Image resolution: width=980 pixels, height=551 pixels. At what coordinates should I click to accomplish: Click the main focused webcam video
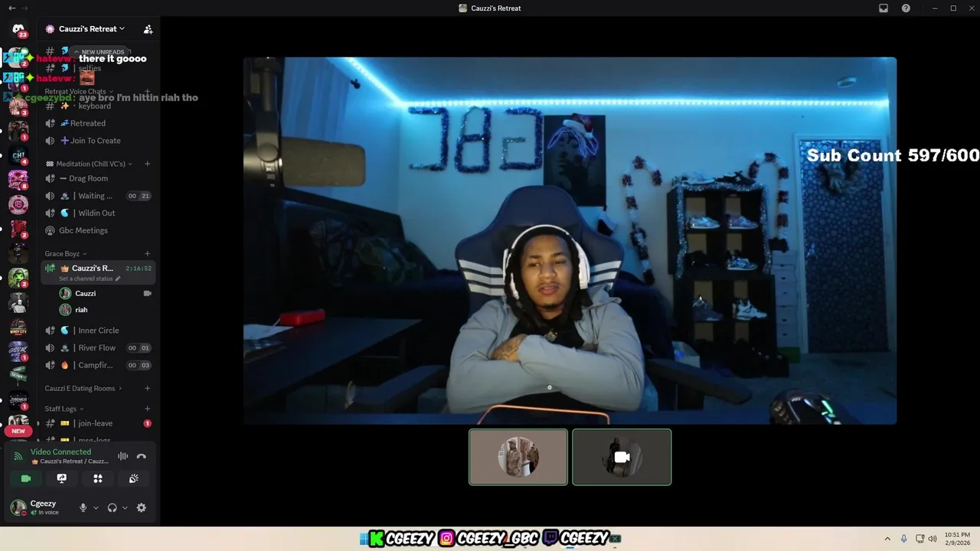coord(570,240)
